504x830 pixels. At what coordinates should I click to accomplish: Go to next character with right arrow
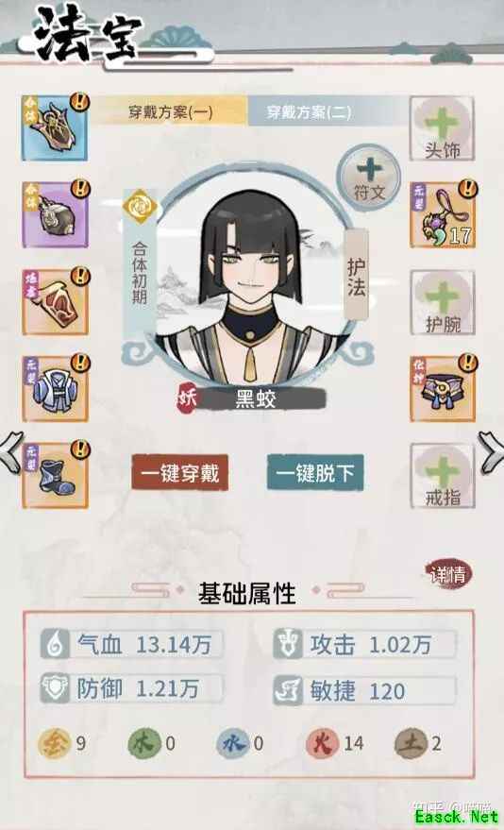(492, 451)
